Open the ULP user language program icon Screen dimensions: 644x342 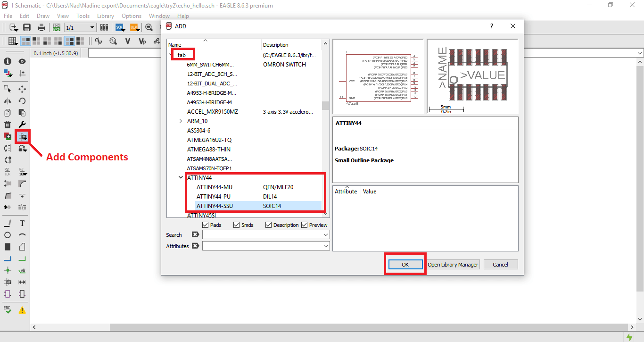133,28
